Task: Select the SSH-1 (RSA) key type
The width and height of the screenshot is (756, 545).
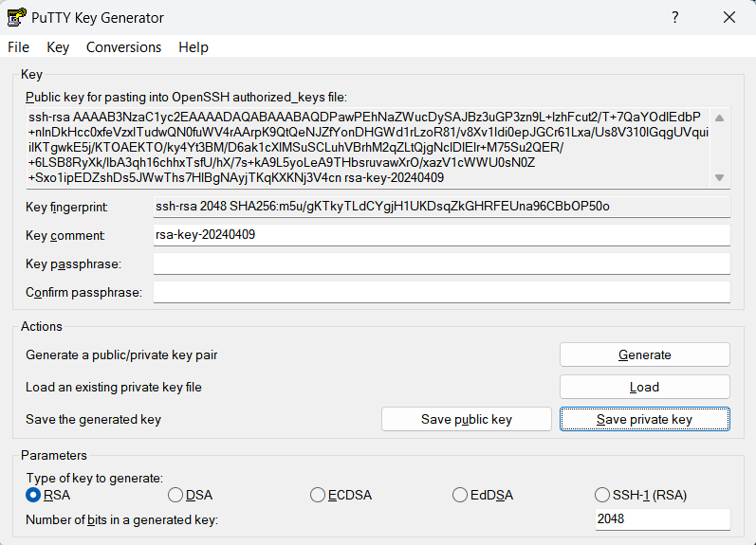Action: (x=641, y=495)
